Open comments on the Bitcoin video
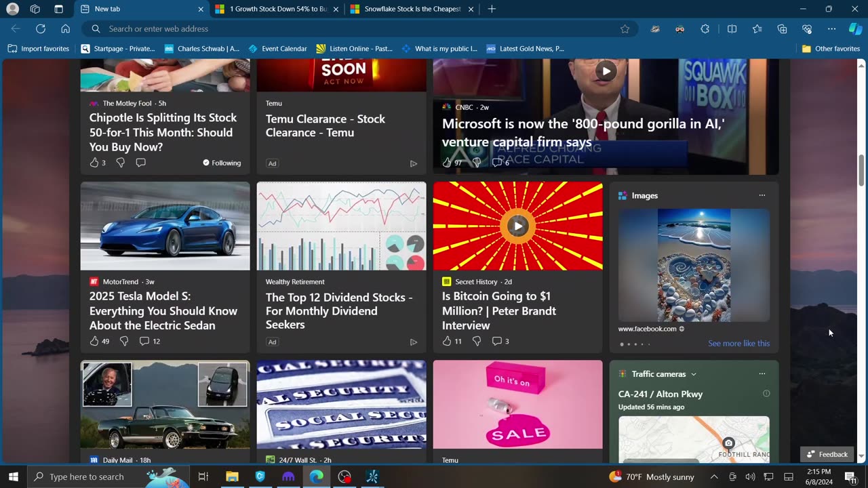Image resolution: width=868 pixels, height=488 pixels. click(x=500, y=341)
